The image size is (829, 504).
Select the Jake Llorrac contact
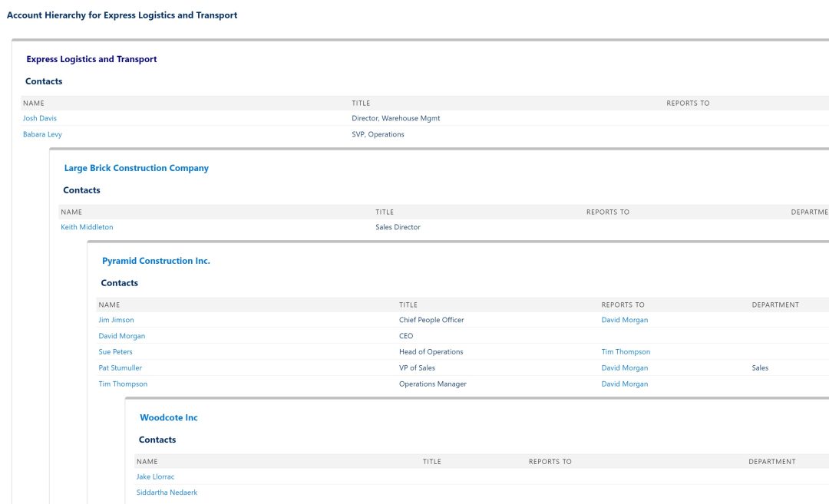coord(155,476)
